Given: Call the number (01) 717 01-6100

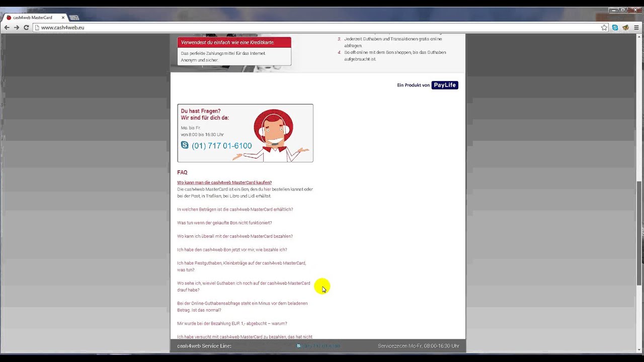Looking at the screenshot, I should coord(222,146).
